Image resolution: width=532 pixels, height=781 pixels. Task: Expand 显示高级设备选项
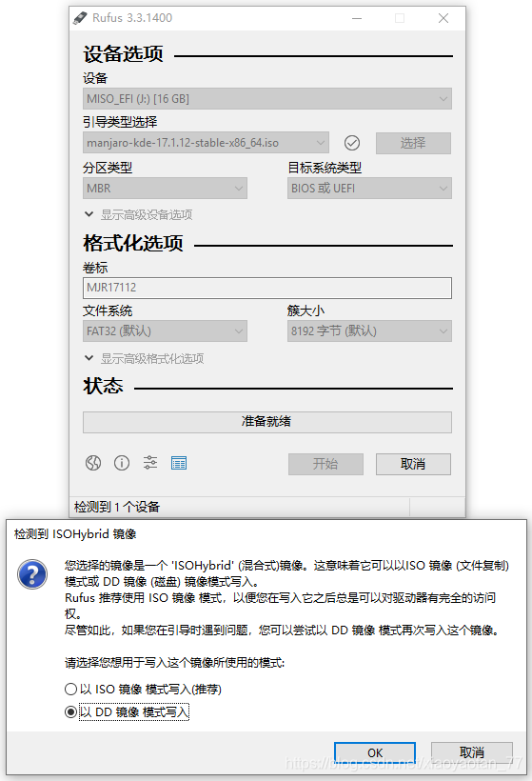point(138,214)
